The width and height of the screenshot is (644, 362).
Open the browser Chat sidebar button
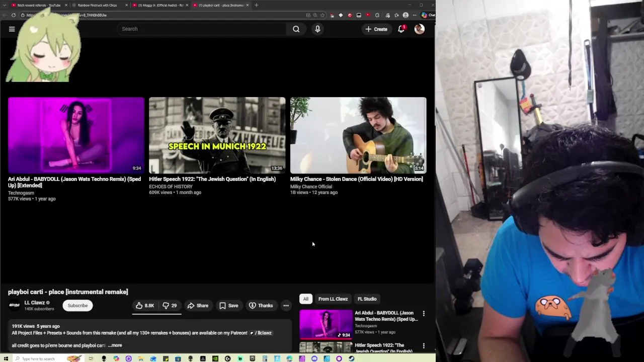(428, 15)
